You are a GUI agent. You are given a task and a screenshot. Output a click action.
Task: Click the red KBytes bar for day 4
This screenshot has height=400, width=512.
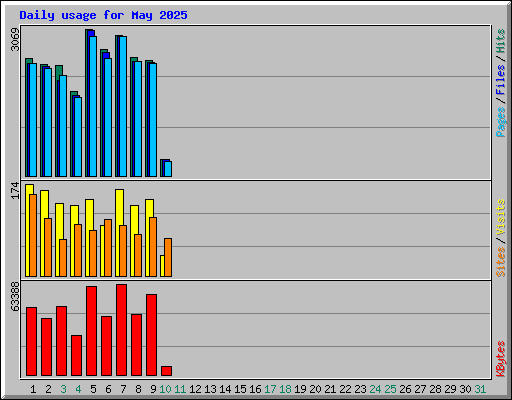coord(77,355)
